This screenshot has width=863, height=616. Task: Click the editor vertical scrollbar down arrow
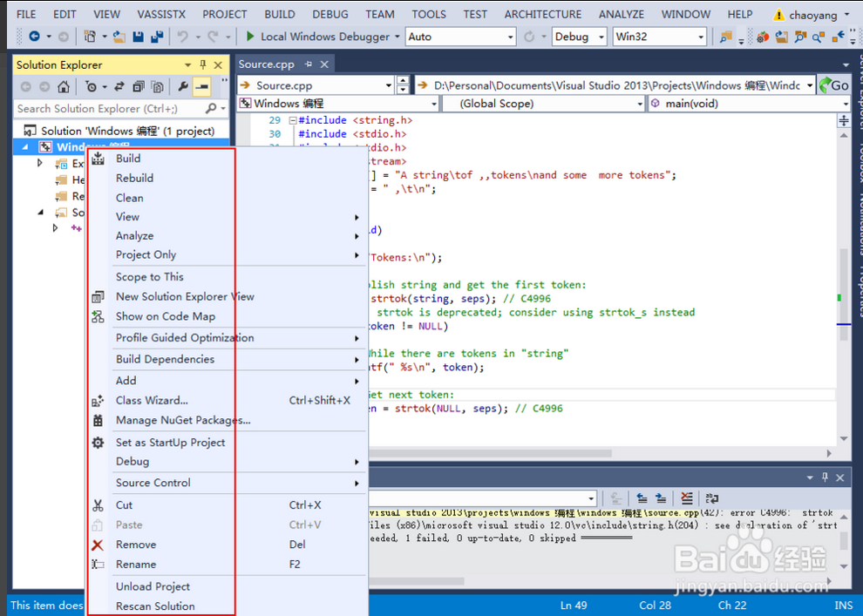point(844,439)
